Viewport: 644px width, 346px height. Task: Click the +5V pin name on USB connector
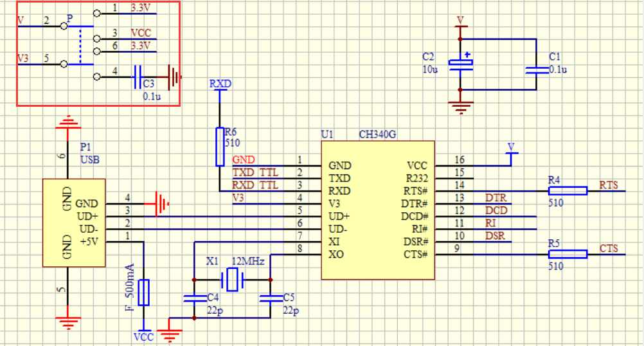[89, 242]
